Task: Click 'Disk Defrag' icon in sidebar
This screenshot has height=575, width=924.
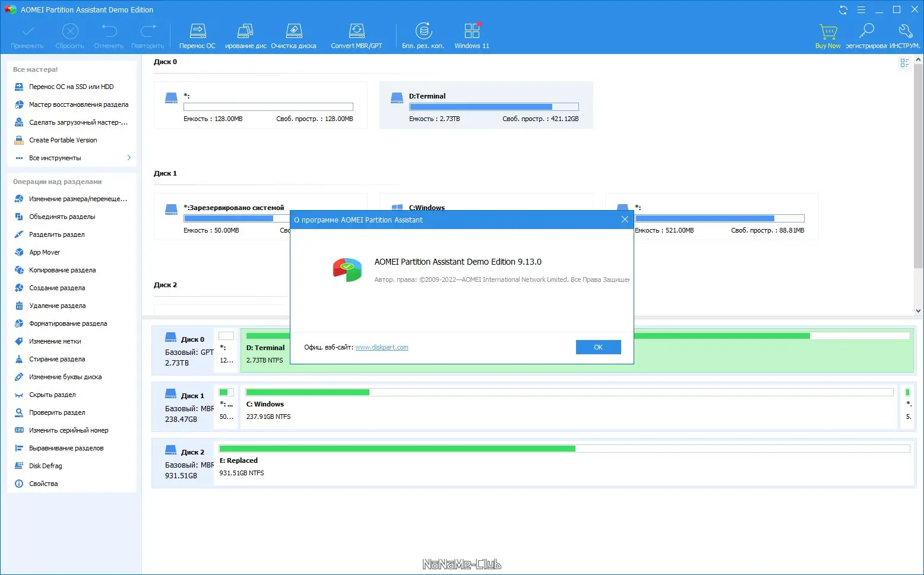Action: pyautogui.click(x=19, y=466)
